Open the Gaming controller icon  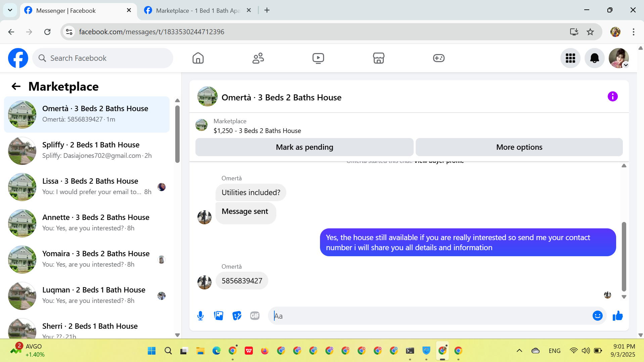(x=439, y=58)
